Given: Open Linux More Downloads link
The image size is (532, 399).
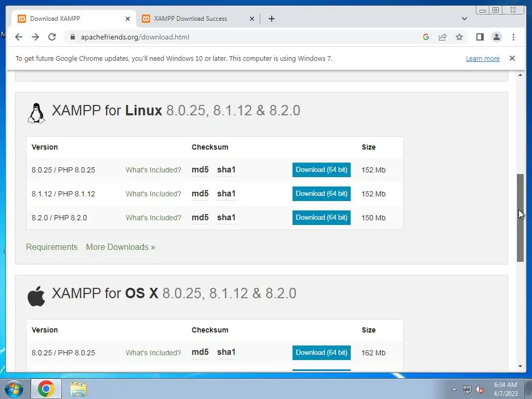Looking at the screenshot, I should point(121,247).
